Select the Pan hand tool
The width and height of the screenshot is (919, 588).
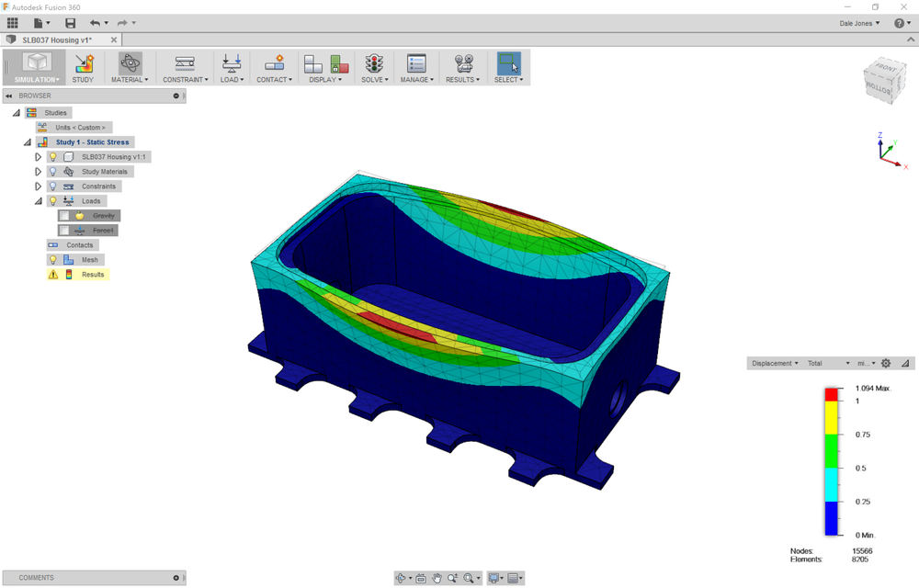click(437, 578)
